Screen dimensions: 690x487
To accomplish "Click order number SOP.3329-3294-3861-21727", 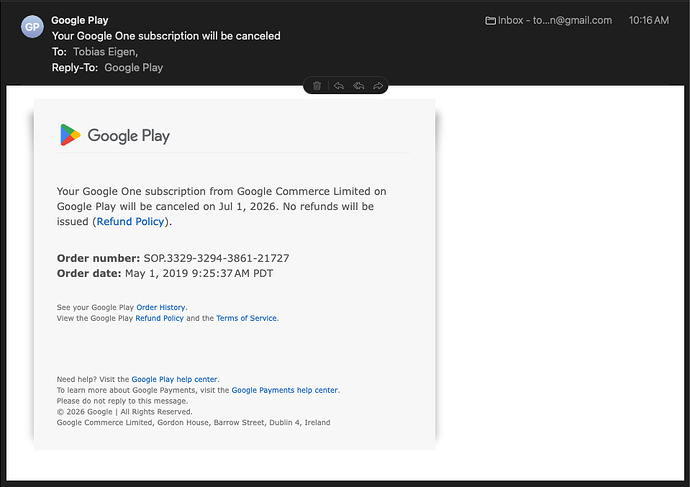I will pyautogui.click(x=217, y=258).
